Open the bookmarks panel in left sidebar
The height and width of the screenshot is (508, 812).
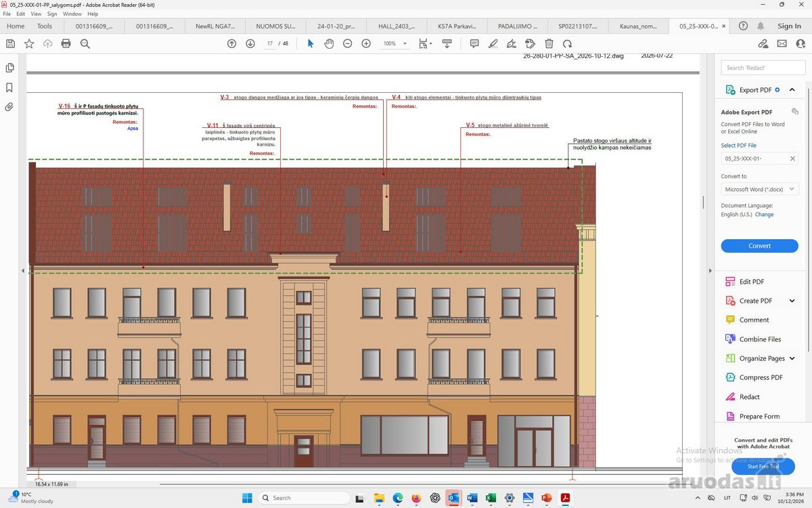(9, 87)
